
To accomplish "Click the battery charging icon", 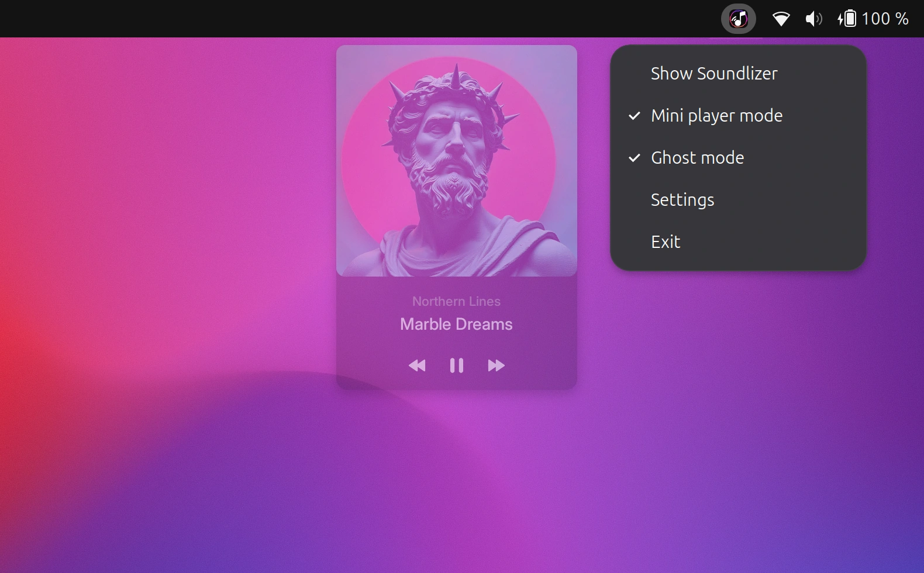I will click(847, 19).
